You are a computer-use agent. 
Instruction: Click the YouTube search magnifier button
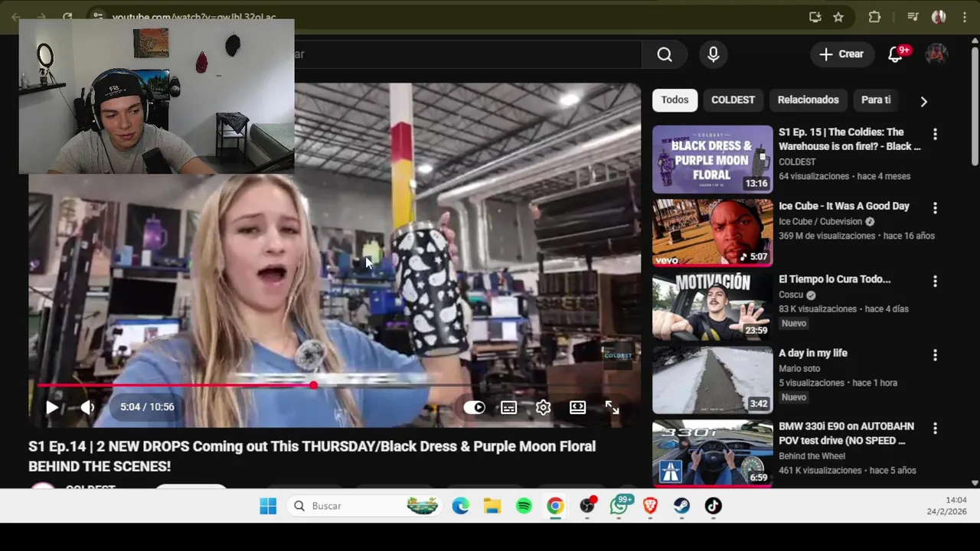point(665,54)
